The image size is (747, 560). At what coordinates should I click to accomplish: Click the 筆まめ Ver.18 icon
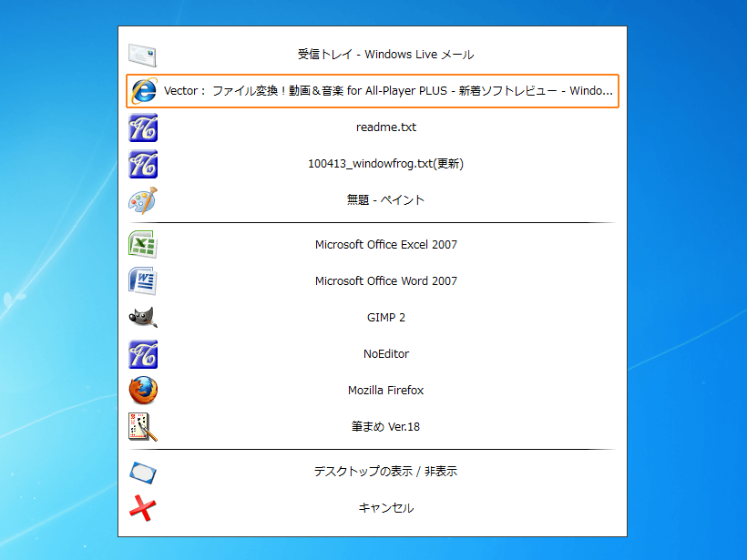click(143, 427)
